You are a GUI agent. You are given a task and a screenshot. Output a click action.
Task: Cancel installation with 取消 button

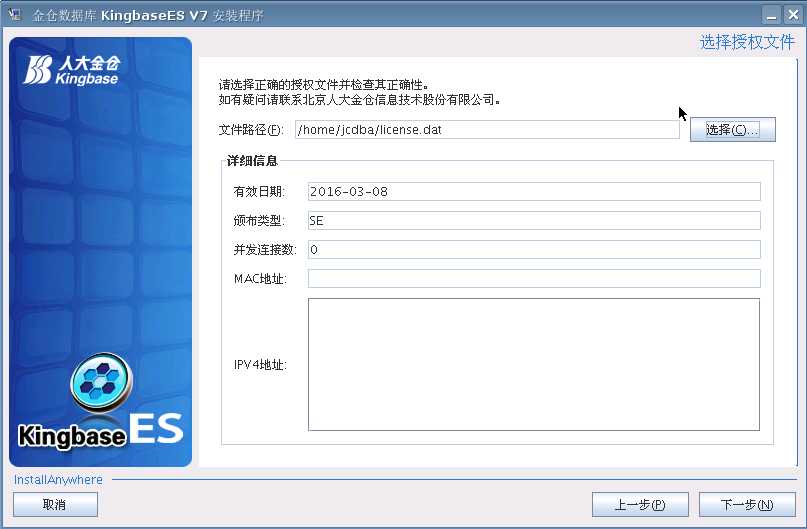click(55, 505)
